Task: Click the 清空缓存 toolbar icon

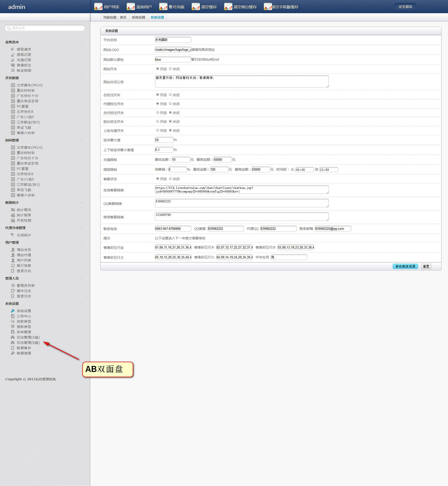Action: pos(195,6)
